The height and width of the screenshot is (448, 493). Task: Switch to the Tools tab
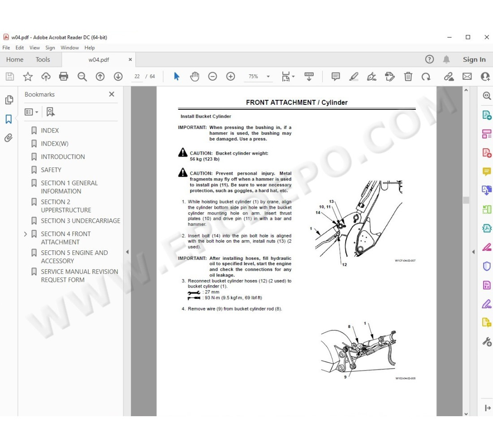tap(43, 60)
